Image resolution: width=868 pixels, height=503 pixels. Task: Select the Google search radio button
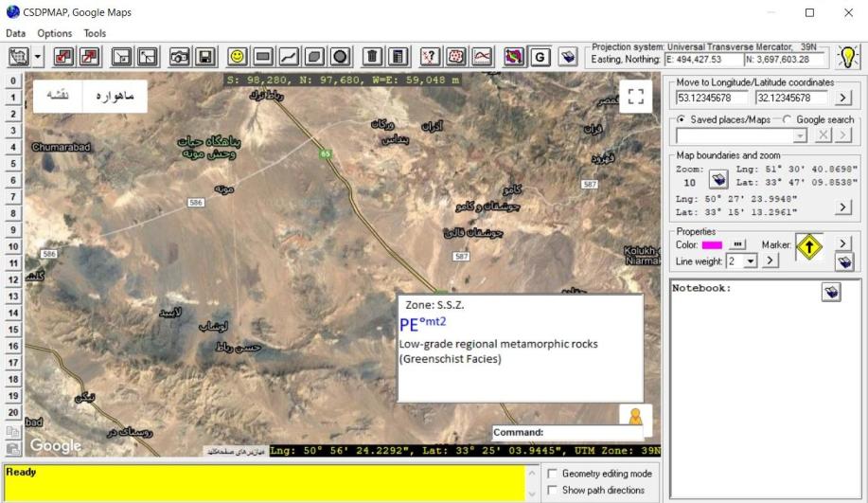(787, 119)
